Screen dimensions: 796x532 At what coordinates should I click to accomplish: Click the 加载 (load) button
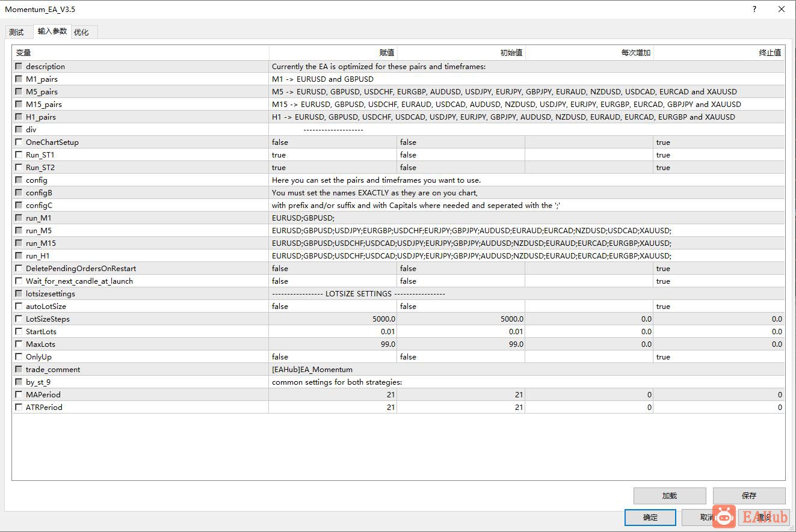coord(670,495)
